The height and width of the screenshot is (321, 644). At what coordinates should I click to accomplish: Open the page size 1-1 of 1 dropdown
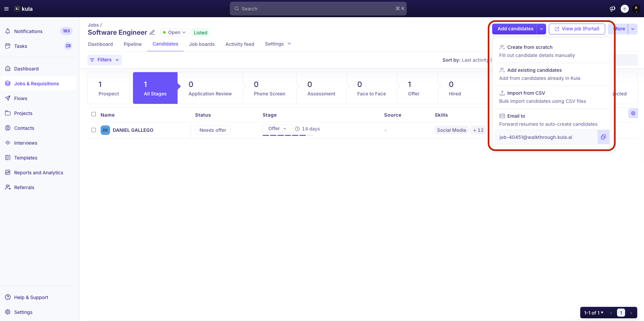(594, 313)
